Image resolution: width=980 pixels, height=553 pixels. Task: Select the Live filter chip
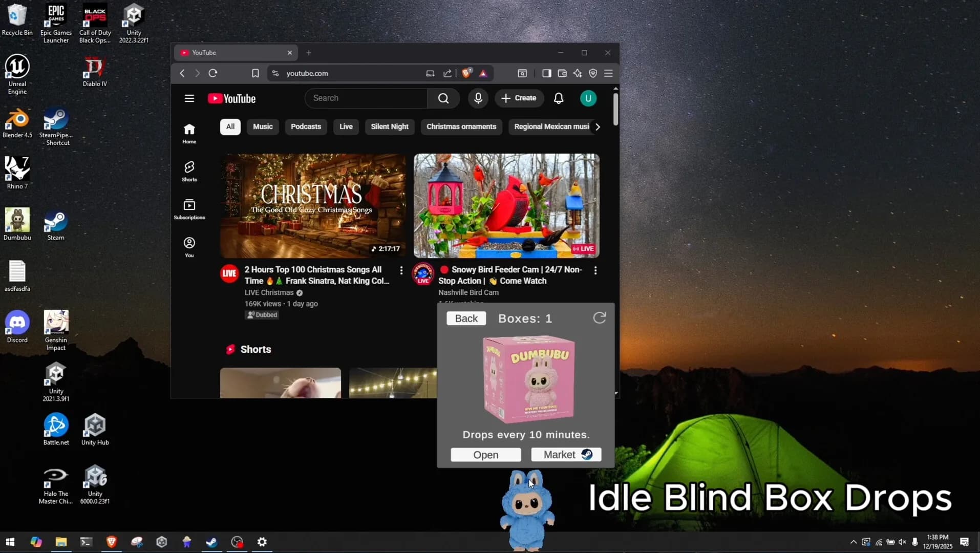[346, 126]
